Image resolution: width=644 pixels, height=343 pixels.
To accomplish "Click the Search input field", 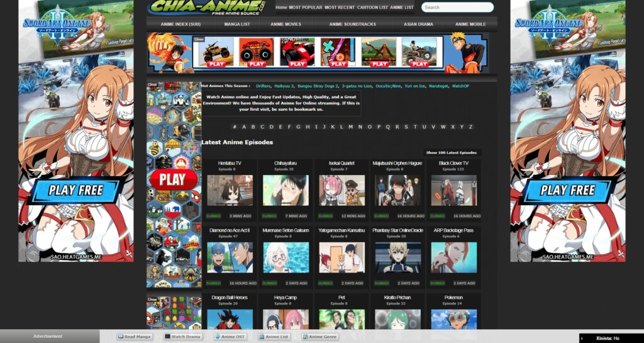I will coord(458,7).
